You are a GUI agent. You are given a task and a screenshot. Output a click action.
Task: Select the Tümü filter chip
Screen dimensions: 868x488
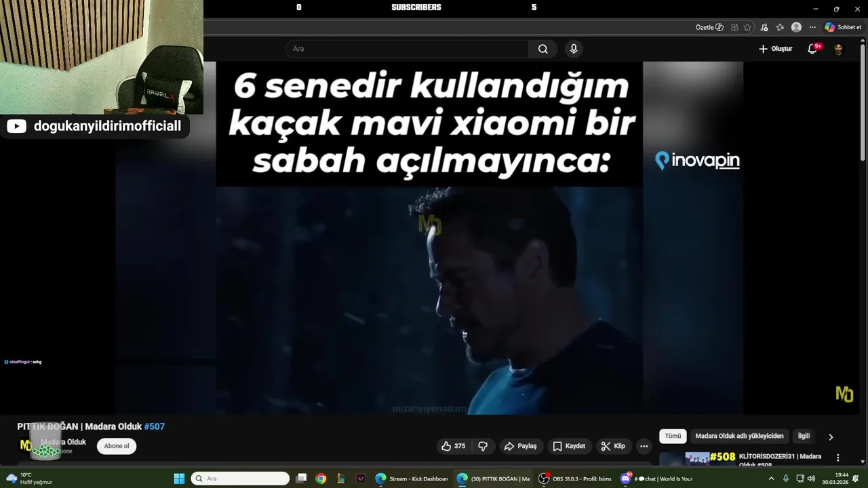(x=673, y=436)
